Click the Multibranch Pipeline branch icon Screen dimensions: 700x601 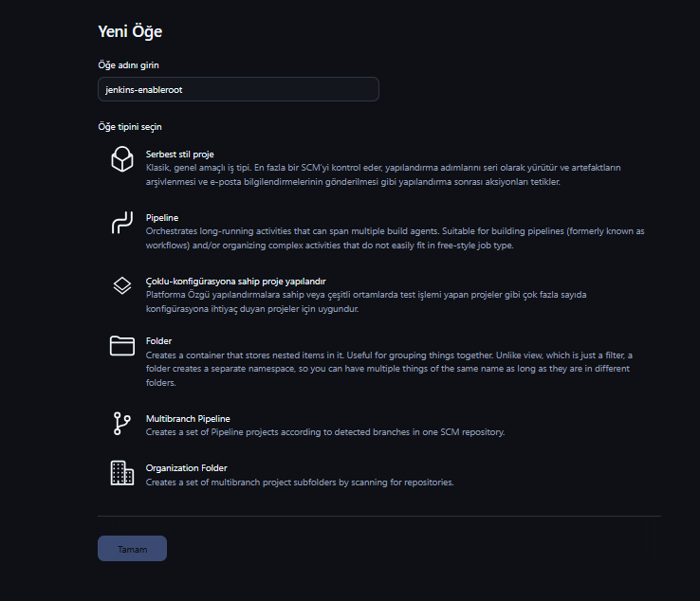pos(121,424)
